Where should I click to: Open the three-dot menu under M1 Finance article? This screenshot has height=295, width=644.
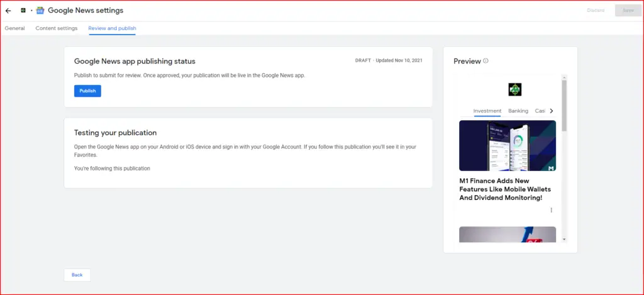(551, 210)
